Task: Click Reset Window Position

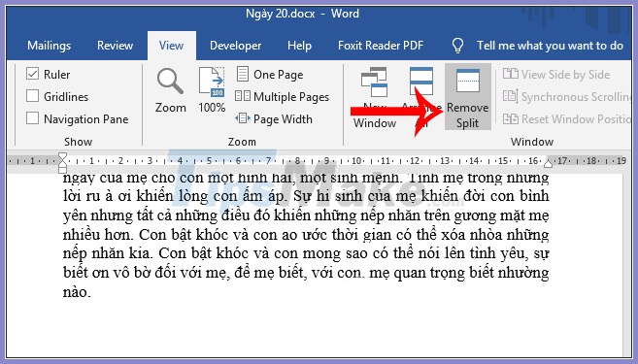Action: (x=567, y=119)
